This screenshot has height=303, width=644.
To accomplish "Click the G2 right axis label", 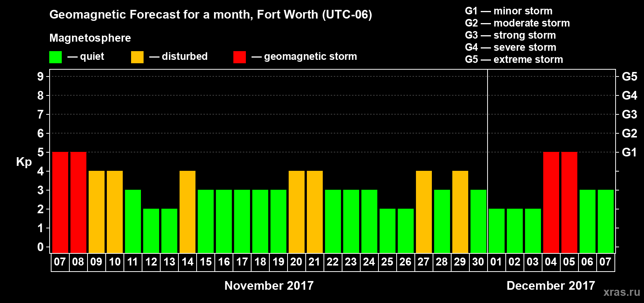I will (x=629, y=133).
